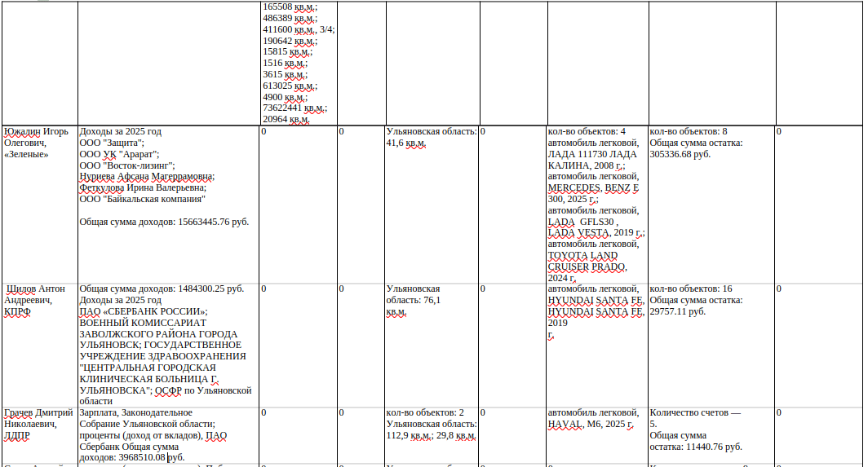868x467 pixels.
Task: Click the total income 15663445.76 руб.
Action: pyautogui.click(x=213, y=222)
